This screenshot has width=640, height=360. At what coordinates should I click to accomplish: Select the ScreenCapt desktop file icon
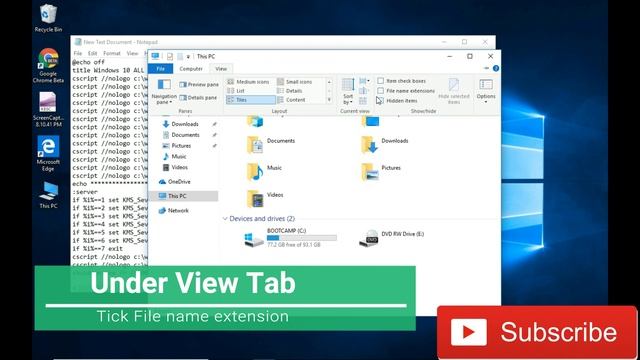point(48,109)
